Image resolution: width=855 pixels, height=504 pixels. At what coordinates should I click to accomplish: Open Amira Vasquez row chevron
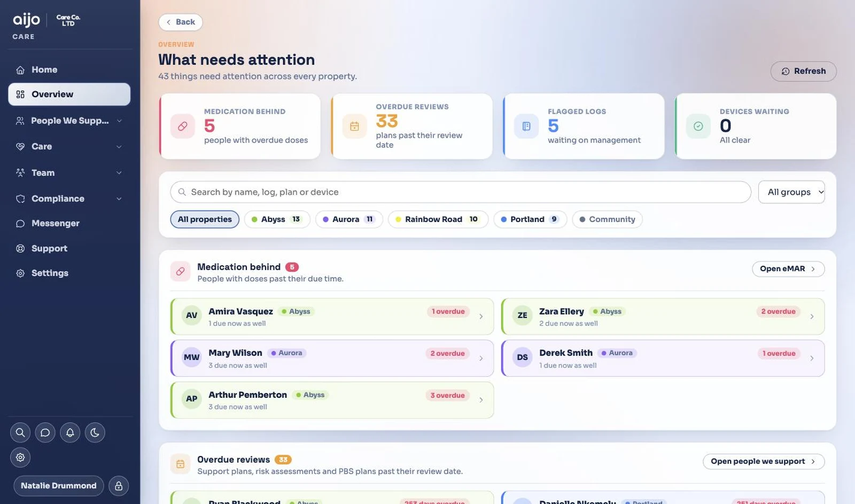click(x=481, y=317)
